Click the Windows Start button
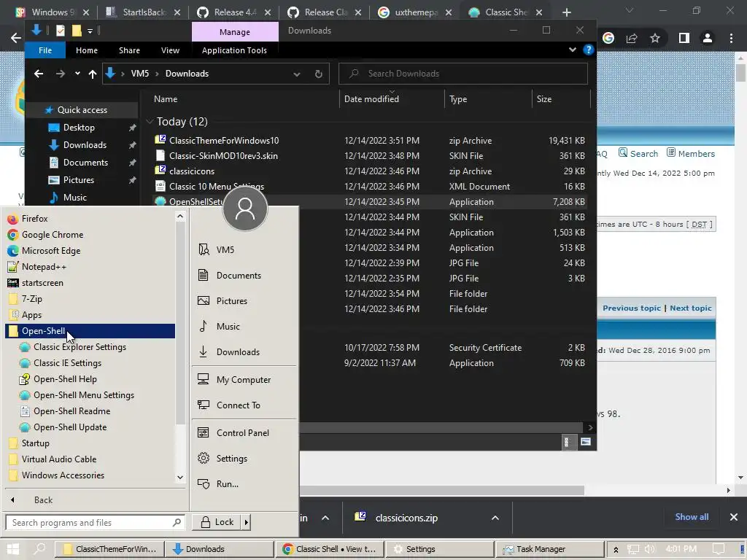The width and height of the screenshot is (747, 560). 13,549
